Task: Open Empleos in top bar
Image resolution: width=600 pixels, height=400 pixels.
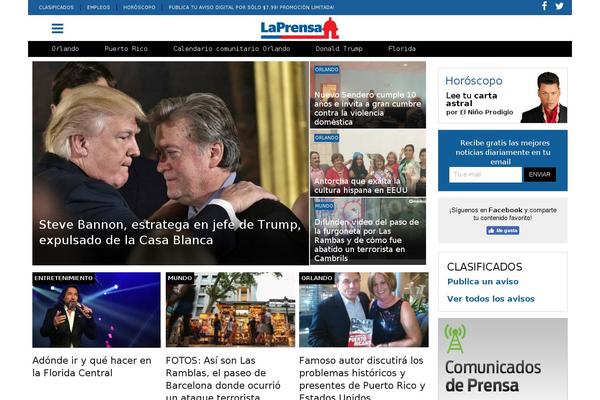Action: pos(98,7)
